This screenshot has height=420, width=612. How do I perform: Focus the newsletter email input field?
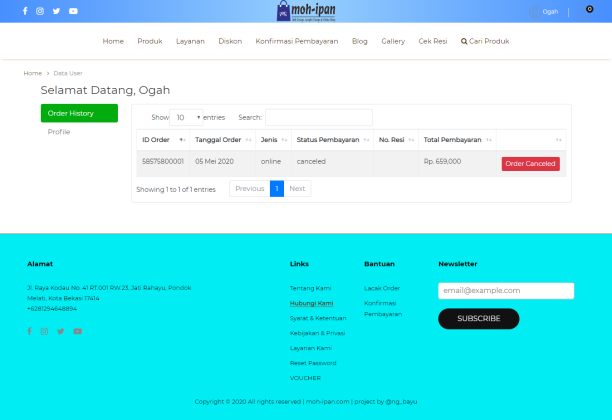pyautogui.click(x=506, y=290)
